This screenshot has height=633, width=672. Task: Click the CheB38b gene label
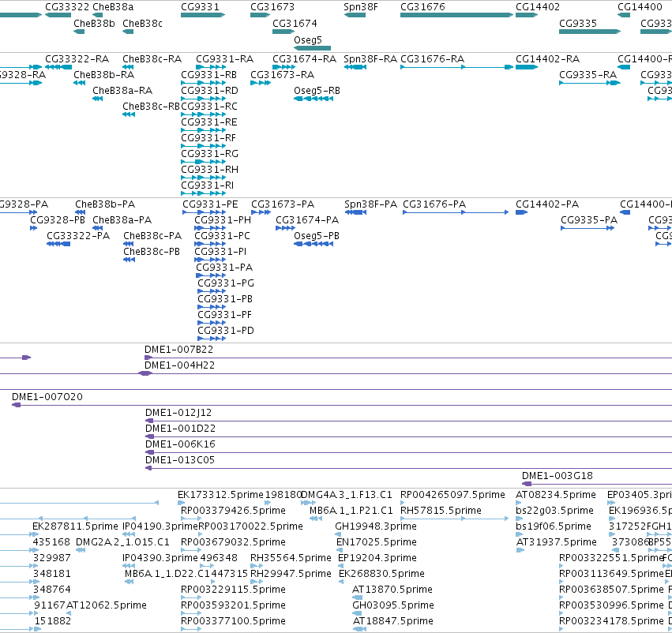click(x=94, y=23)
